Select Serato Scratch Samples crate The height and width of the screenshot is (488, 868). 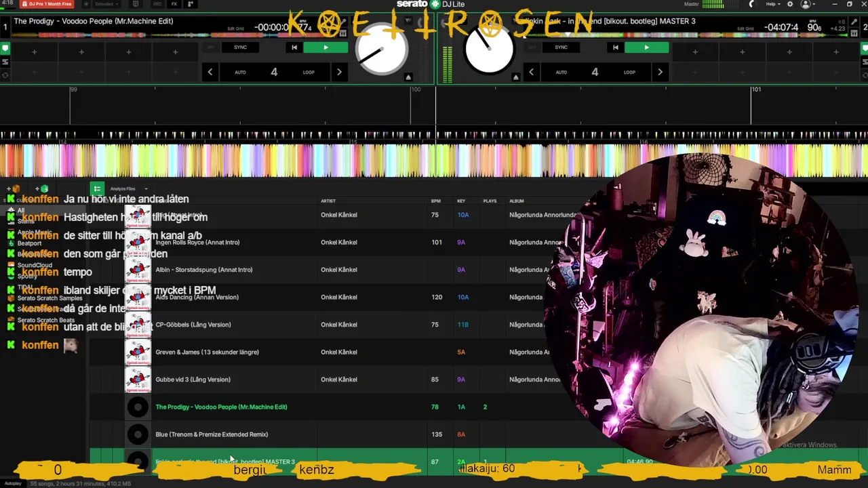[50, 298]
